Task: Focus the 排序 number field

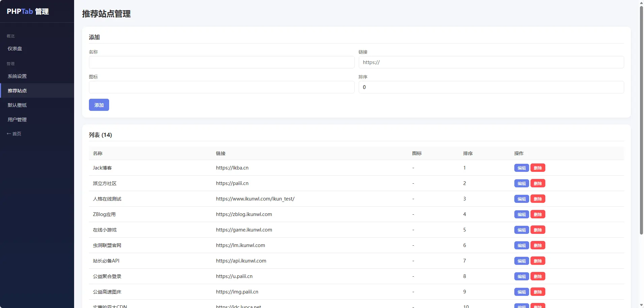Action: click(x=491, y=87)
